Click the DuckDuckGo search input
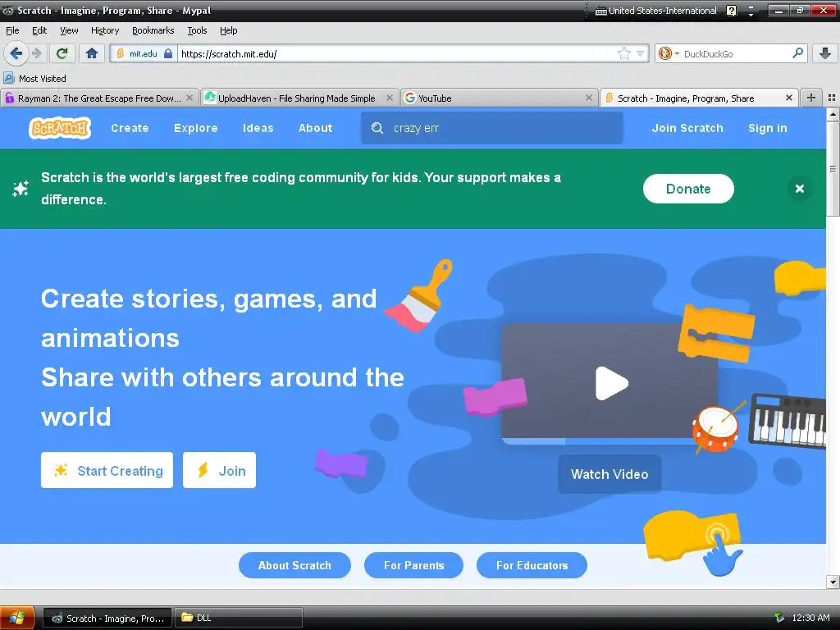Viewport: 840px width, 630px height. point(735,53)
